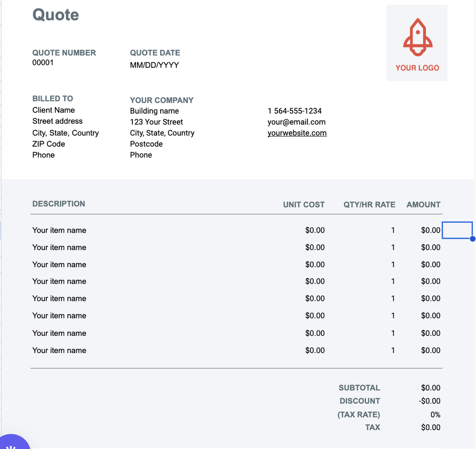Click the amount $0.00 in last item row
Viewport: 476px width, 449px height.
[431, 350]
